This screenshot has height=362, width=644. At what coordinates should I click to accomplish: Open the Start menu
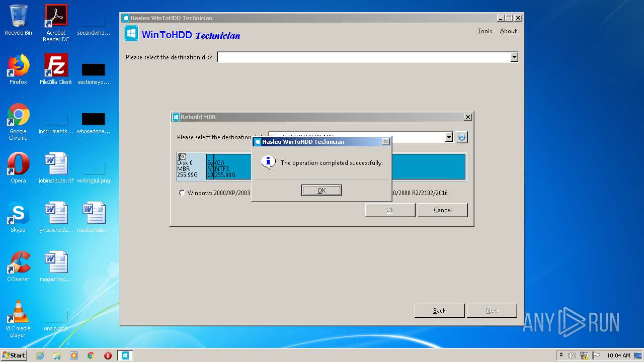[14, 355]
